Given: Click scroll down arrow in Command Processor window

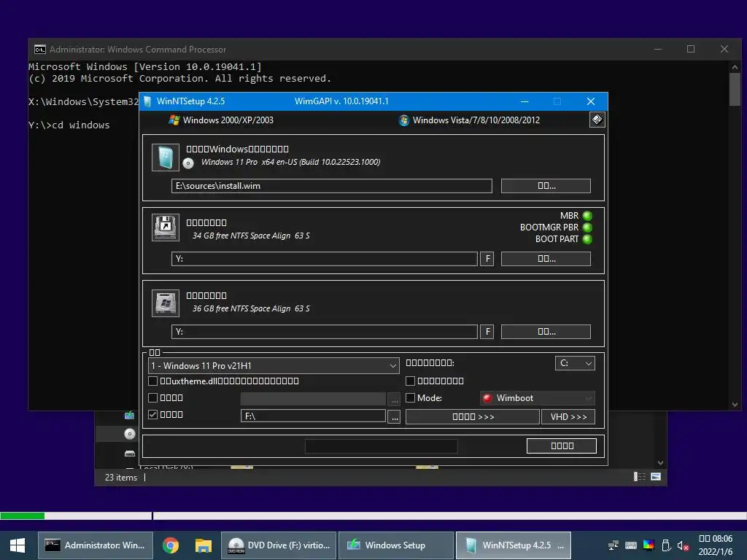Looking at the screenshot, I should pos(735,405).
